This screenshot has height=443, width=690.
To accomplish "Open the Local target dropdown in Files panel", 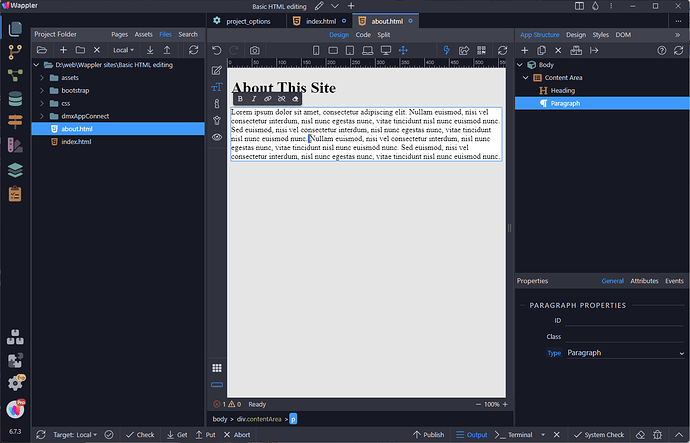I will 123,50.
